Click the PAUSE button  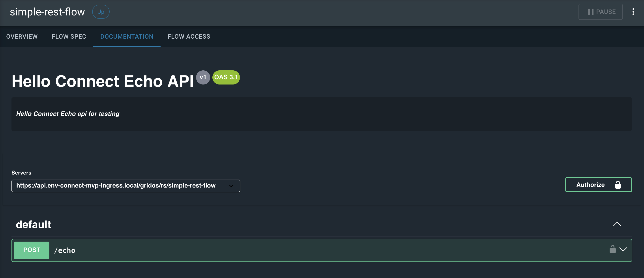[x=601, y=11]
